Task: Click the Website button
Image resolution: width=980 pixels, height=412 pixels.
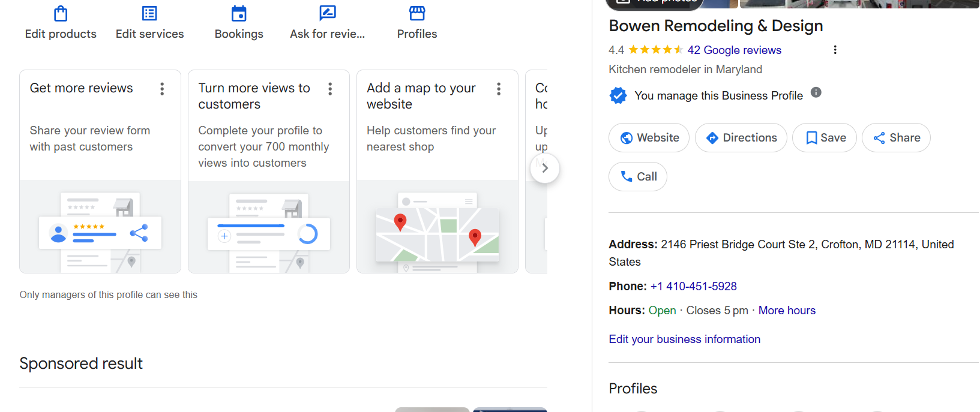Action: [x=649, y=138]
